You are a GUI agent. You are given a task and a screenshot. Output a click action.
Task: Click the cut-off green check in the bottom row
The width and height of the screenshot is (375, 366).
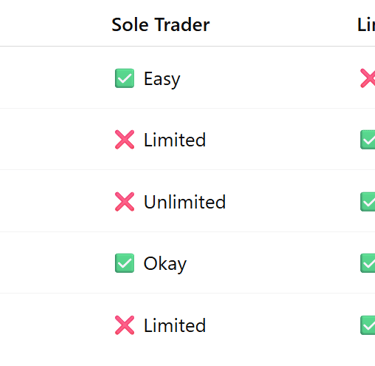368,325
